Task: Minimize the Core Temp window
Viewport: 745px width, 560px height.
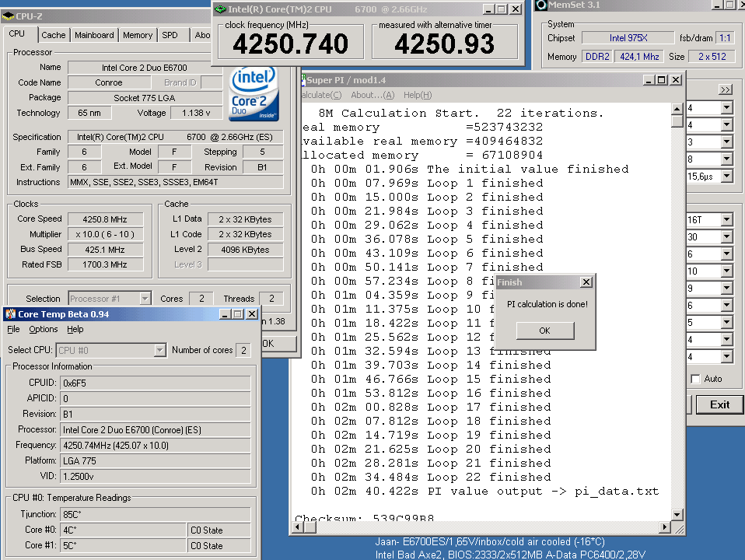Action: click(x=225, y=313)
